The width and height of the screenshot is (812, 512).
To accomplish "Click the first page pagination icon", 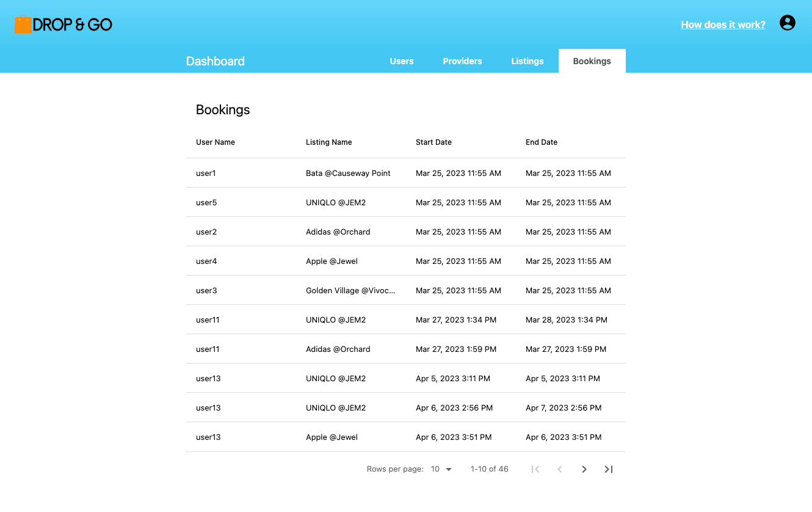I will [535, 469].
